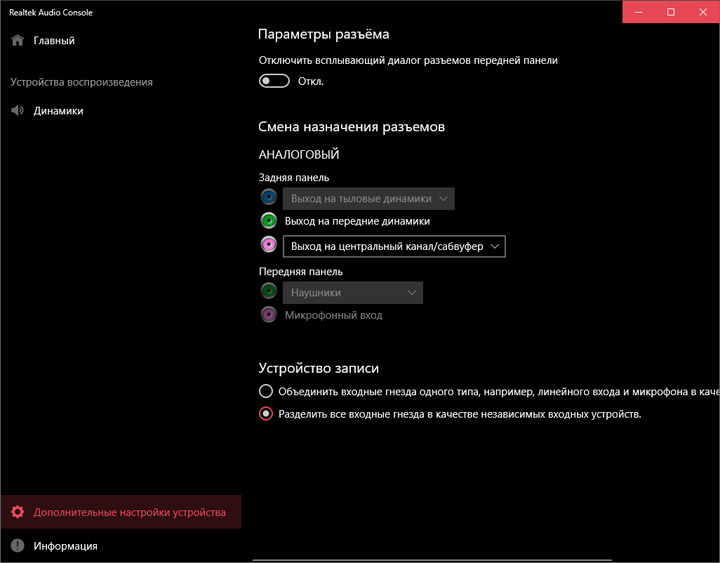Screen dimensions: 720x563
Task: Click the Параметры разъёма heading
Action: point(323,34)
